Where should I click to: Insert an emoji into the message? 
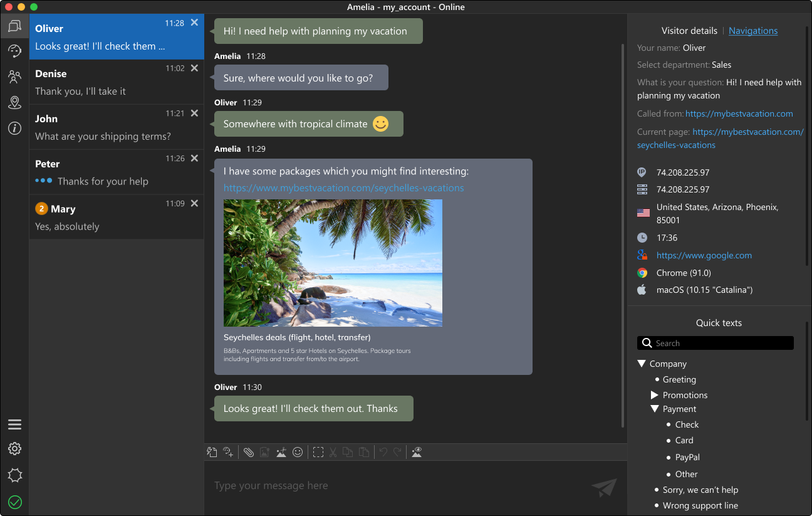coord(298,451)
